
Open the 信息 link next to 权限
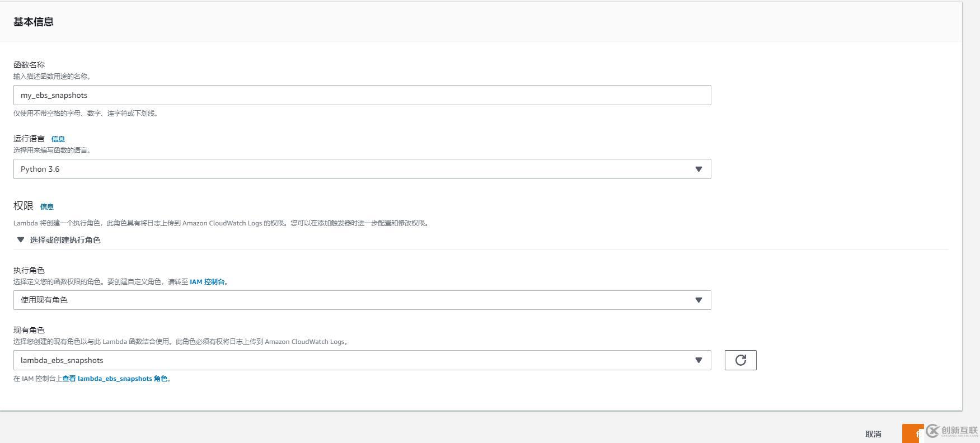(47, 206)
